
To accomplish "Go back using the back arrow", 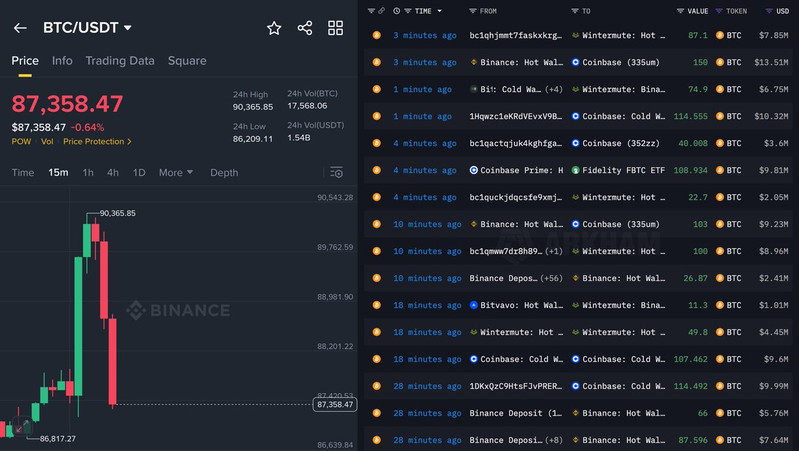I will coord(20,28).
